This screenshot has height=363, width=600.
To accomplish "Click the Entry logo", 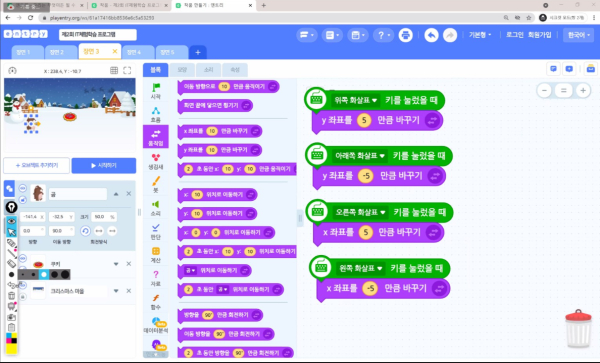I will point(26,34).
